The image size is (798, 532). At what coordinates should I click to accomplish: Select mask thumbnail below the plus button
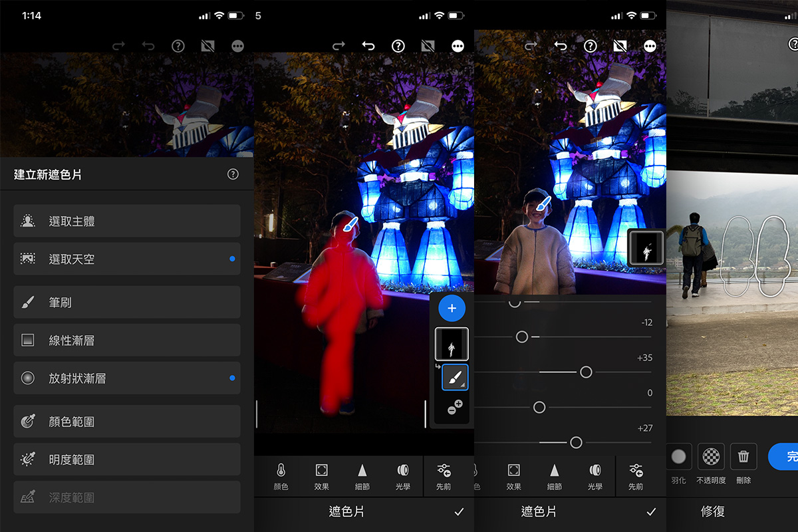coord(452,344)
